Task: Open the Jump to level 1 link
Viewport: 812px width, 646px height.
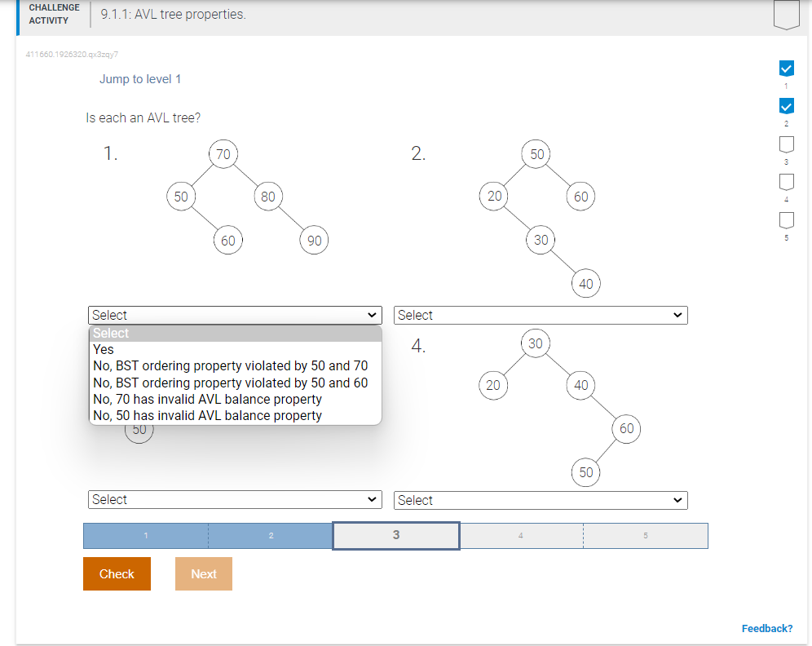Action: pos(139,79)
